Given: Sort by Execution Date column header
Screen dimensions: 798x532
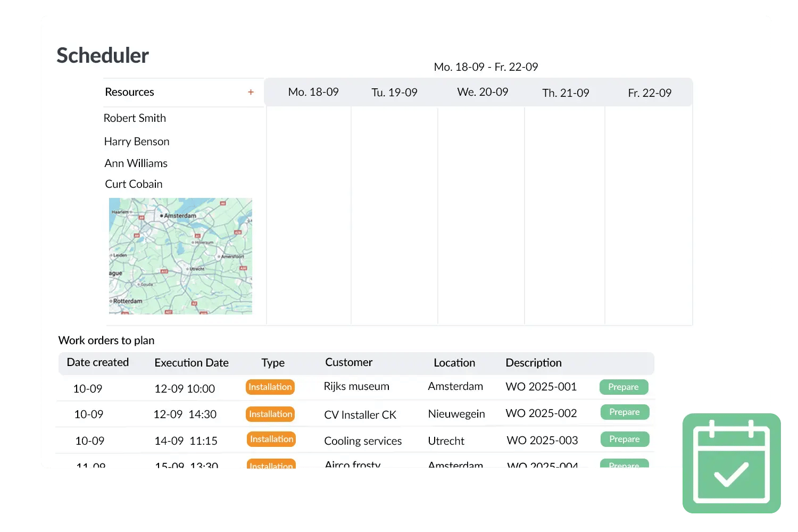Looking at the screenshot, I should click(192, 363).
